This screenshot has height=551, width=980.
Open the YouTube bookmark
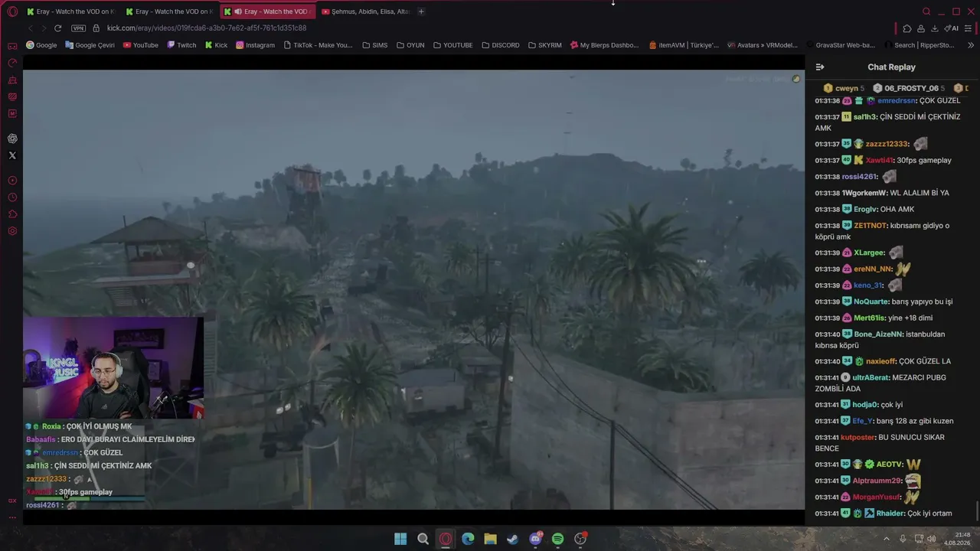point(140,45)
